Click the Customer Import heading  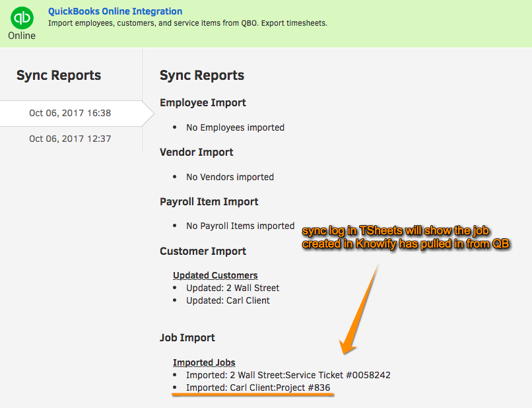pyautogui.click(x=203, y=251)
